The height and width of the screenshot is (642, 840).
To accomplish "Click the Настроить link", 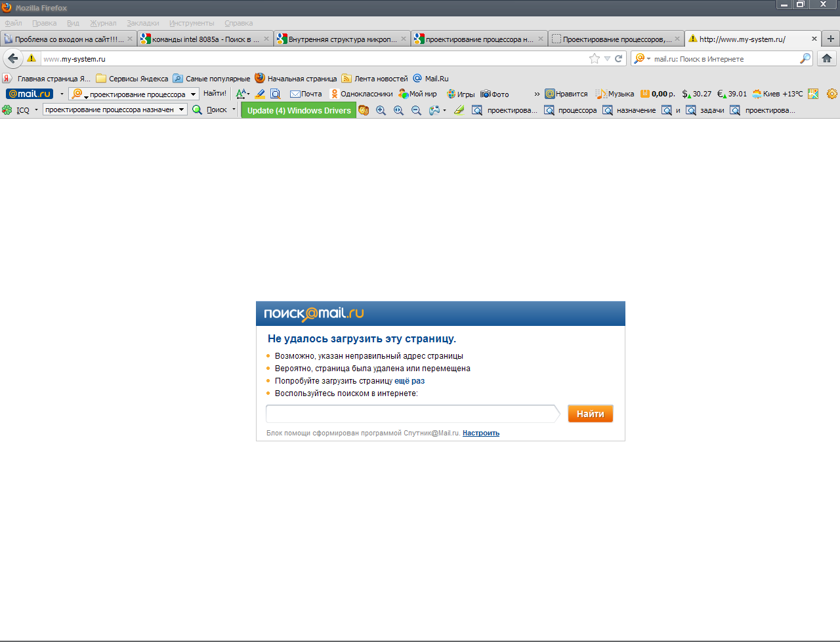I will [480, 433].
